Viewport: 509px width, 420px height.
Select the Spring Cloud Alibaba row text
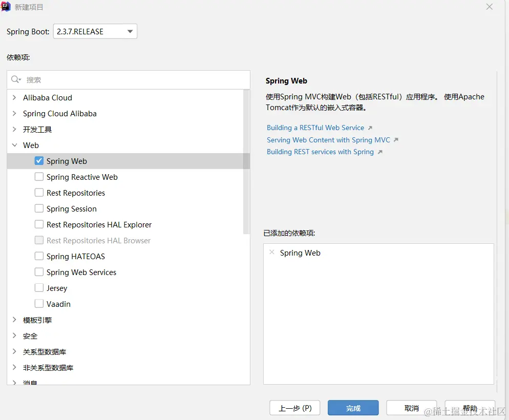tap(60, 114)
